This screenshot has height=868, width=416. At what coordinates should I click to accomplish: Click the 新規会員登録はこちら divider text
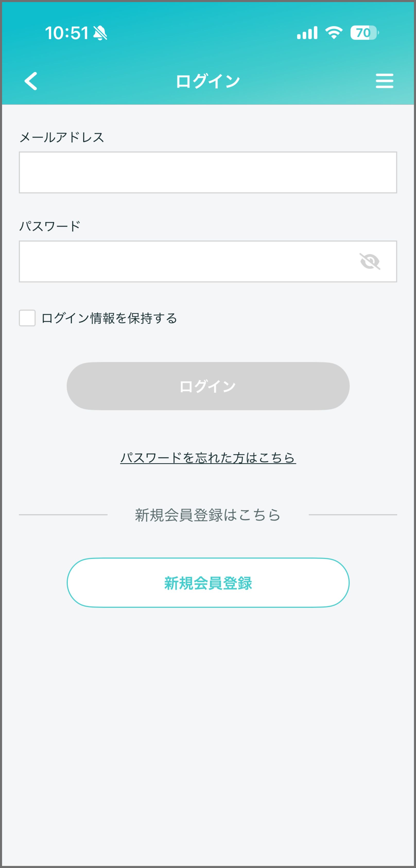pos(208,515)
